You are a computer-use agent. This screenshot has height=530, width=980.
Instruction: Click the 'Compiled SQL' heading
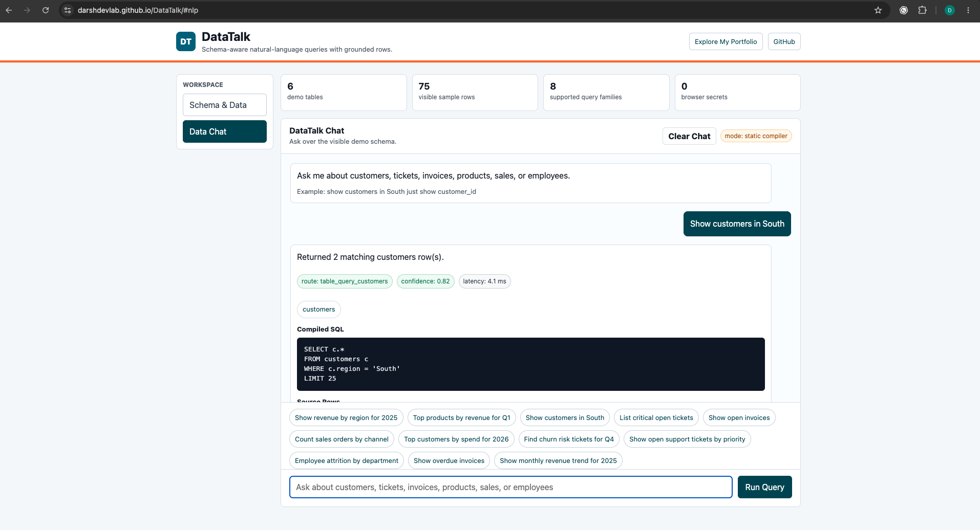pos(321,329)
